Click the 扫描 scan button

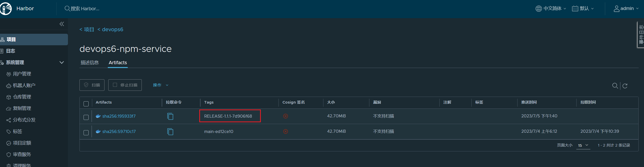pyautogui.click(x=92, y=85)
